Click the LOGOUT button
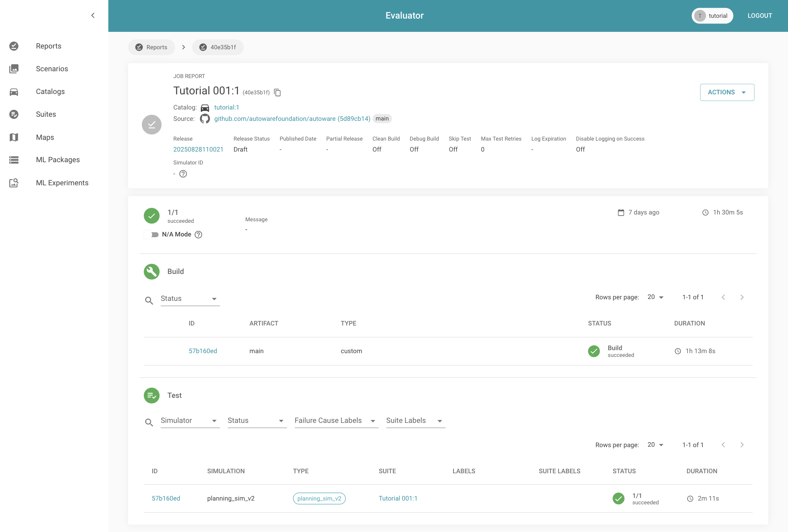This screenshot has height=532, width=788. (x=760, y=16)
